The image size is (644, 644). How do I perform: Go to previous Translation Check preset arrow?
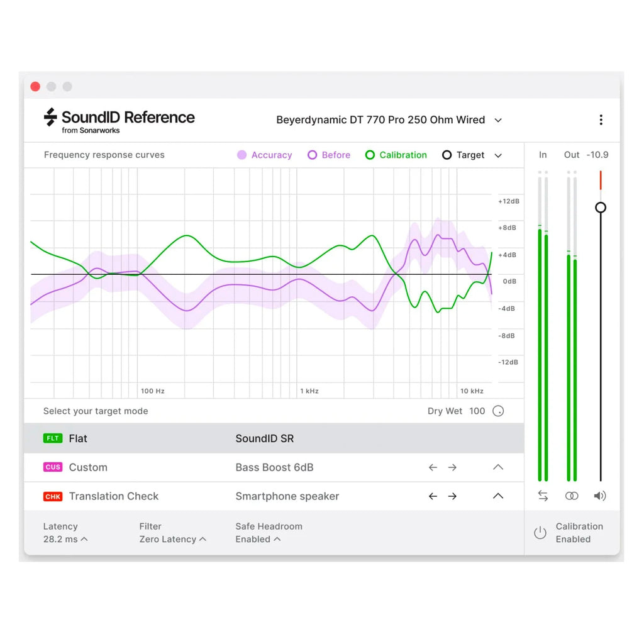coord(433,496)
